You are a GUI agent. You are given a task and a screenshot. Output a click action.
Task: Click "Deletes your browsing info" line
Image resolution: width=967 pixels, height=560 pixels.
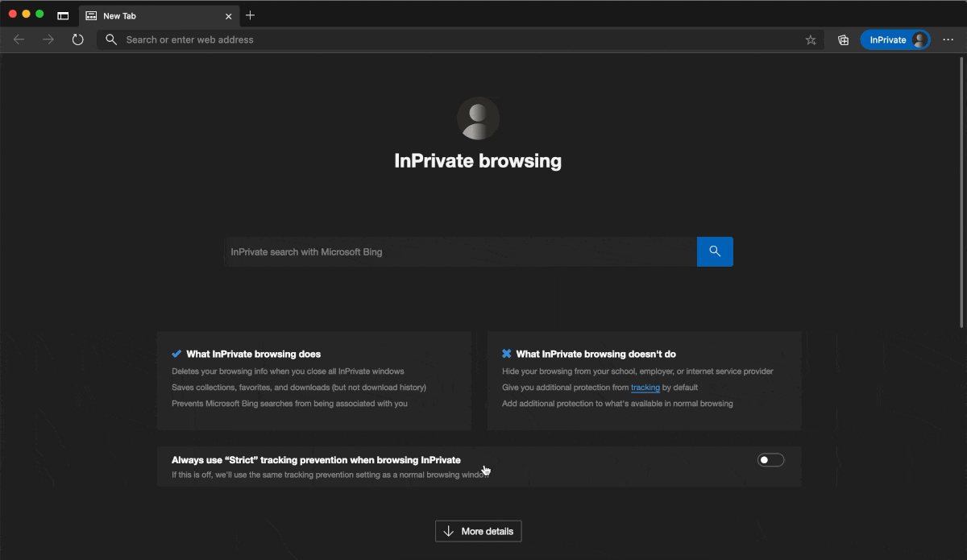(288, 371)
